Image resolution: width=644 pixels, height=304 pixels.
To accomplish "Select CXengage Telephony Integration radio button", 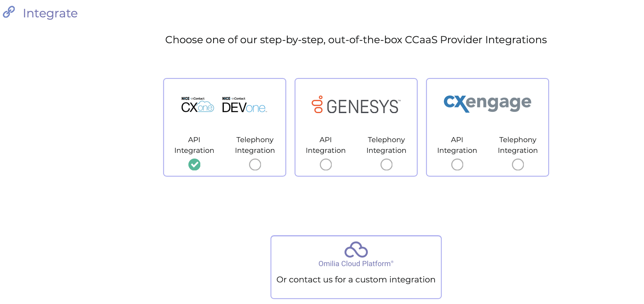I will [x=518, y=165].
